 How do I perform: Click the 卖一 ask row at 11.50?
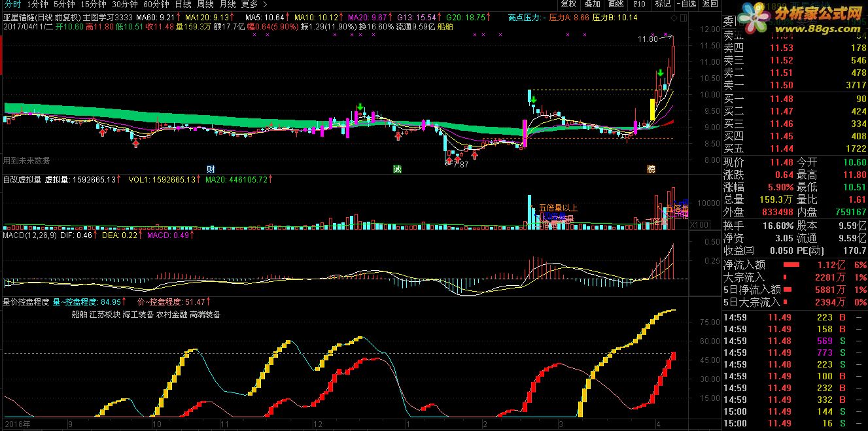click(795, 85)
